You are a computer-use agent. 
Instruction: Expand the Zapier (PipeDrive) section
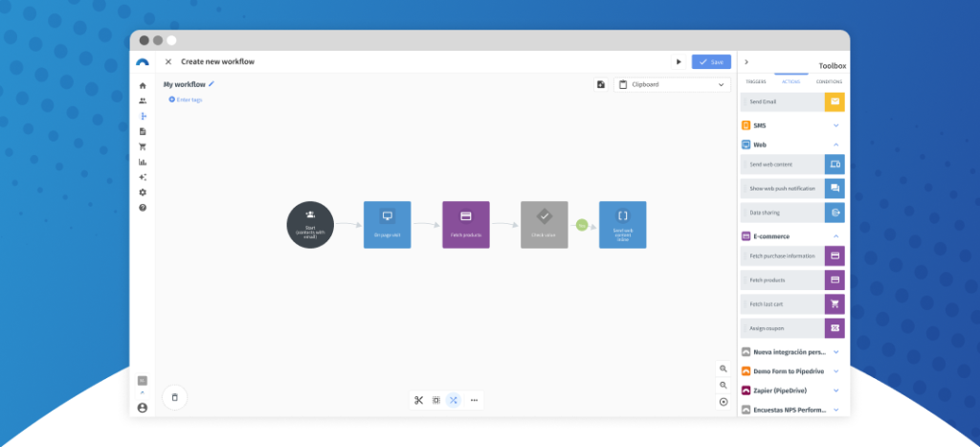pyautogui.click(x=835, y=391)
